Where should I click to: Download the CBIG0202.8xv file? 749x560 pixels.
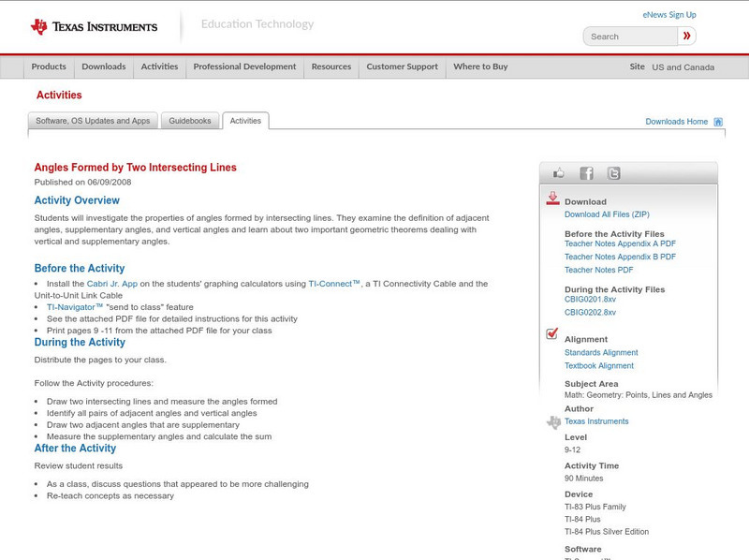(590, 313)
